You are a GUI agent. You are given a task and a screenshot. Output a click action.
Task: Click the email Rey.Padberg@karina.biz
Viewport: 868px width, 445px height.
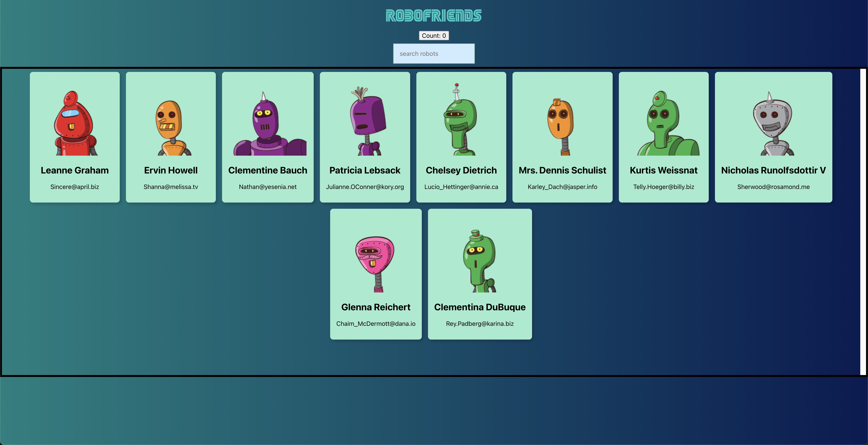(480, 324)
